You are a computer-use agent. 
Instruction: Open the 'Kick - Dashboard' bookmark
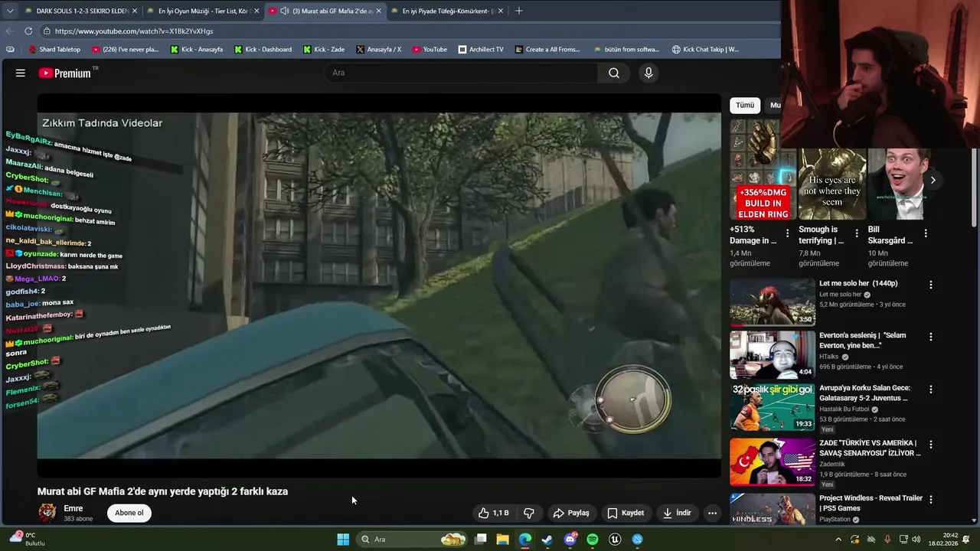(262, 49)
